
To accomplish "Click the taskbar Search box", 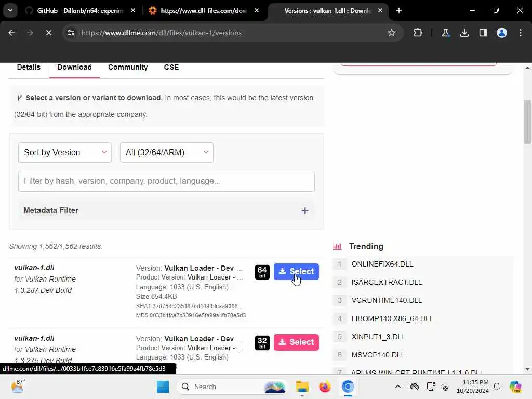I will click(x=232, y=387).
